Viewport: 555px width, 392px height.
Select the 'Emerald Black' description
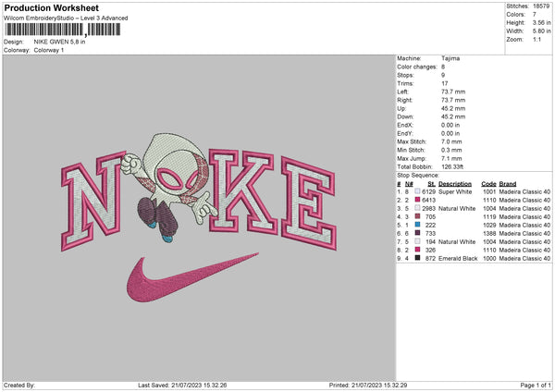click(458, 258)
